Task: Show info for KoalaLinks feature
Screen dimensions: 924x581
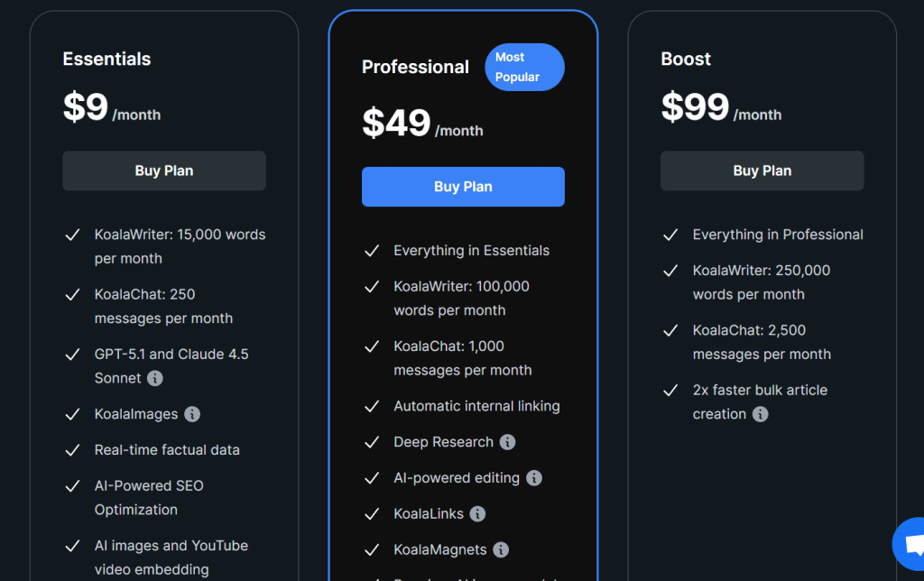Action: 478,514
